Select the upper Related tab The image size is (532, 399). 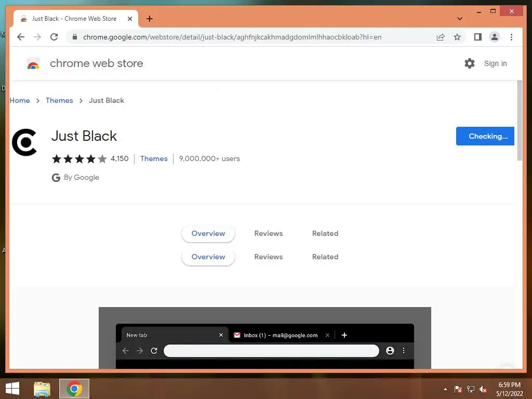pyautogui.click(x=325, y=233)
